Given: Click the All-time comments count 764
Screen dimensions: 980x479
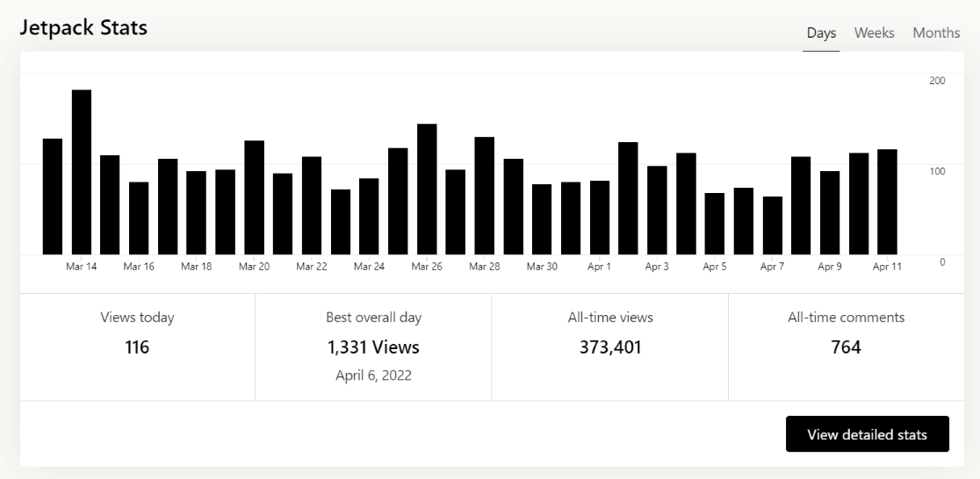Looking at the screenshot, I should click(x=846, y=347).
